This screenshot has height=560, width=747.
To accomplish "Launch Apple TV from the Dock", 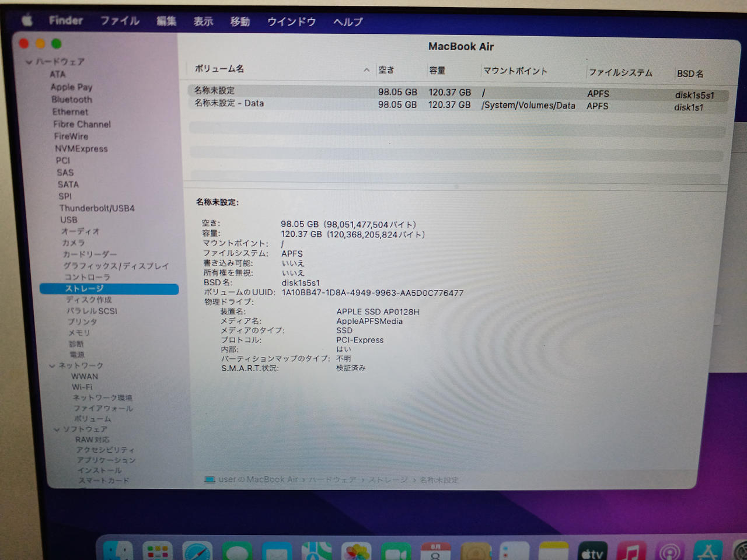I will click(592, 552).
